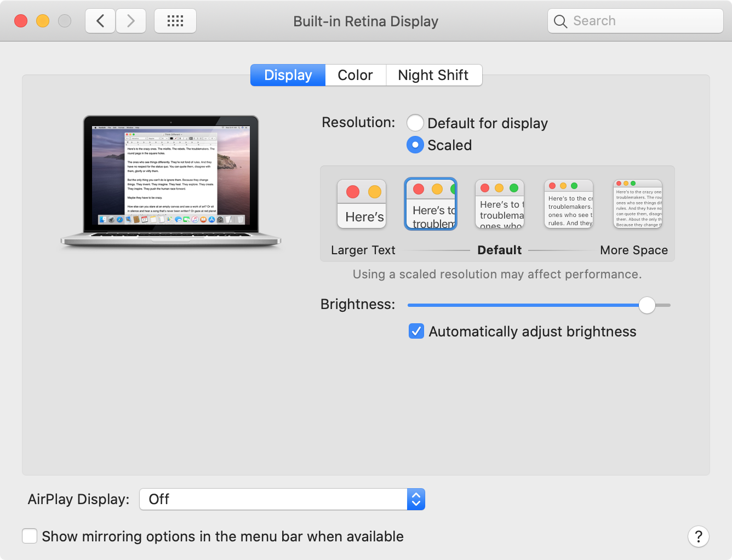
Task: Choose the second scaled resolution thumbnail
Action: pyautogui.click(x=431, y=204)
